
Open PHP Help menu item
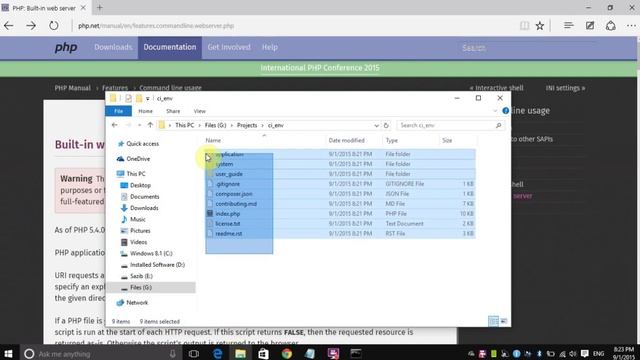coord(270,47)
